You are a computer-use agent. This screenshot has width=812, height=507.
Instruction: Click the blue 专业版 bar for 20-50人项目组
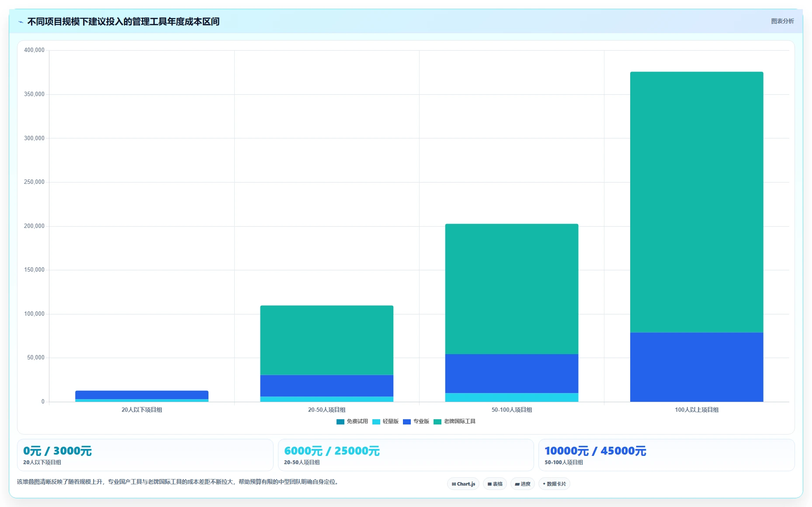point(327,386)
